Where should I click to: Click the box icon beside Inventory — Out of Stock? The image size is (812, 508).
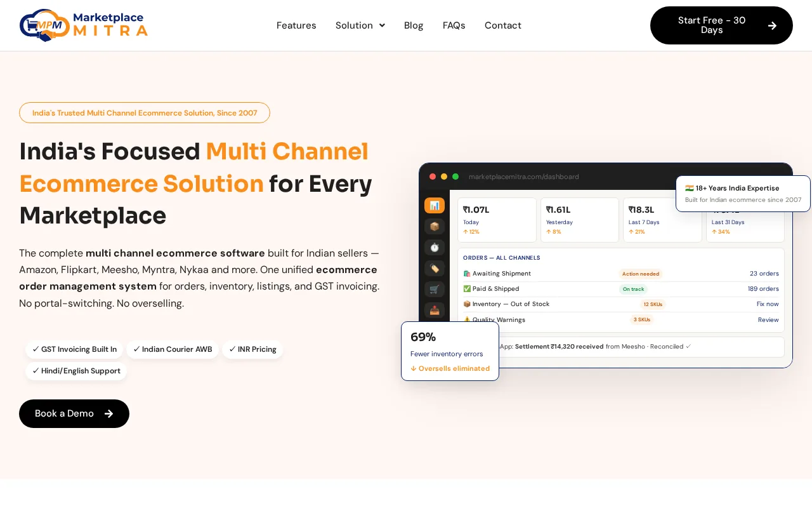[x=467, y=304]
